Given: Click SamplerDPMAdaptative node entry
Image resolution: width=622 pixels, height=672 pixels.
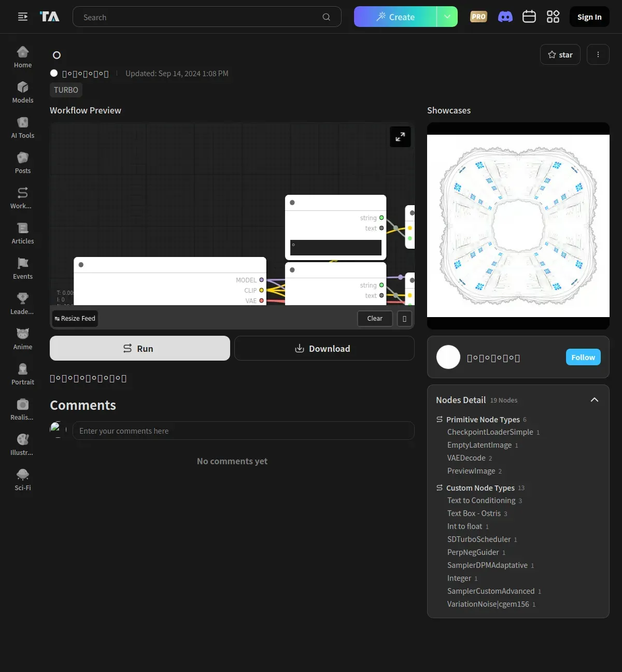Looking at the screenshot, I should point(487,565).
